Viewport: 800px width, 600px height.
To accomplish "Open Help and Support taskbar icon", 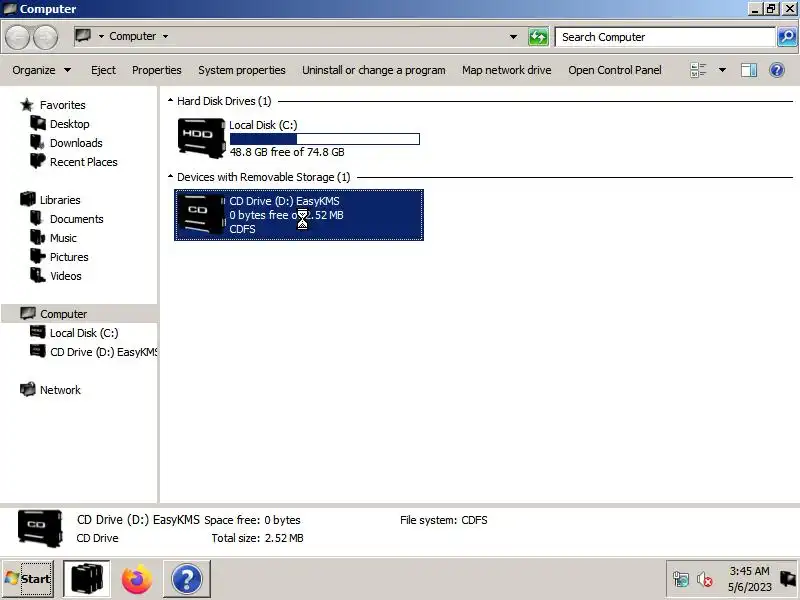I will coord(187,579).
